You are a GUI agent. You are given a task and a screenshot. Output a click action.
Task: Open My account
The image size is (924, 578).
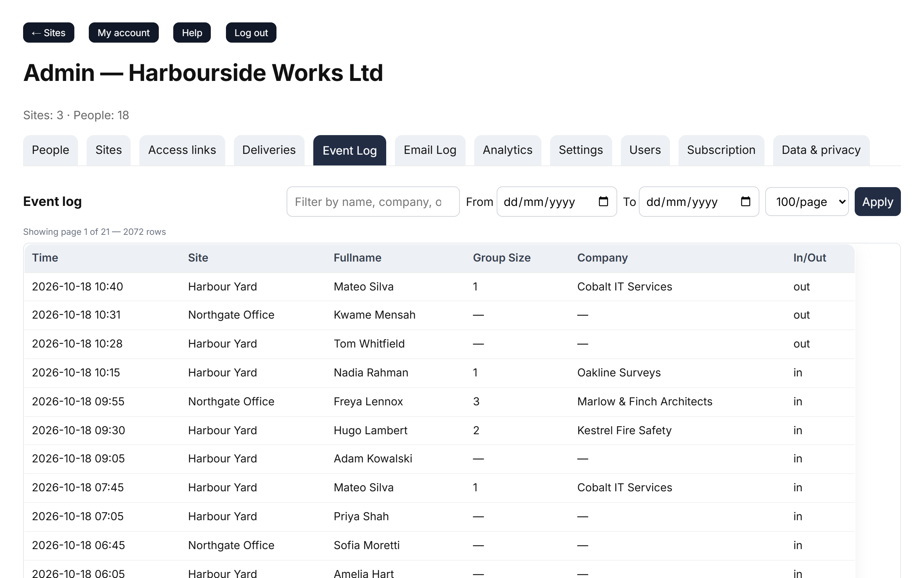[x=123, y=33]
